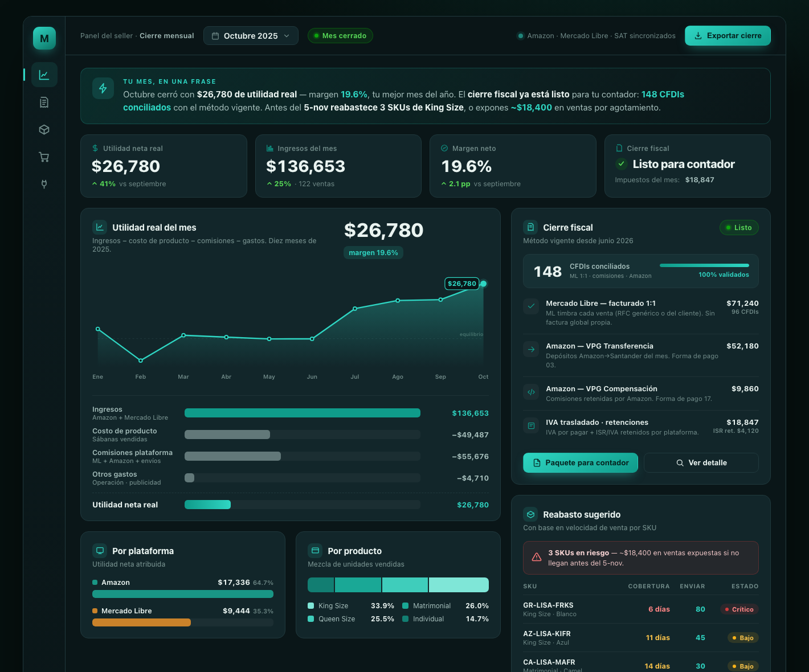809x672 pixels.
Task: Open the receipt documents sidebar icon
Action: [x=44, y=103]
